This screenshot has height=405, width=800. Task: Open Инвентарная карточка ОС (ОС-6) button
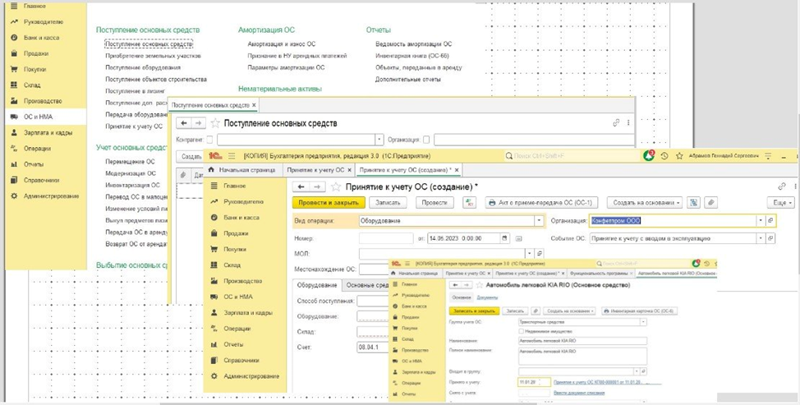click(639, 311)
